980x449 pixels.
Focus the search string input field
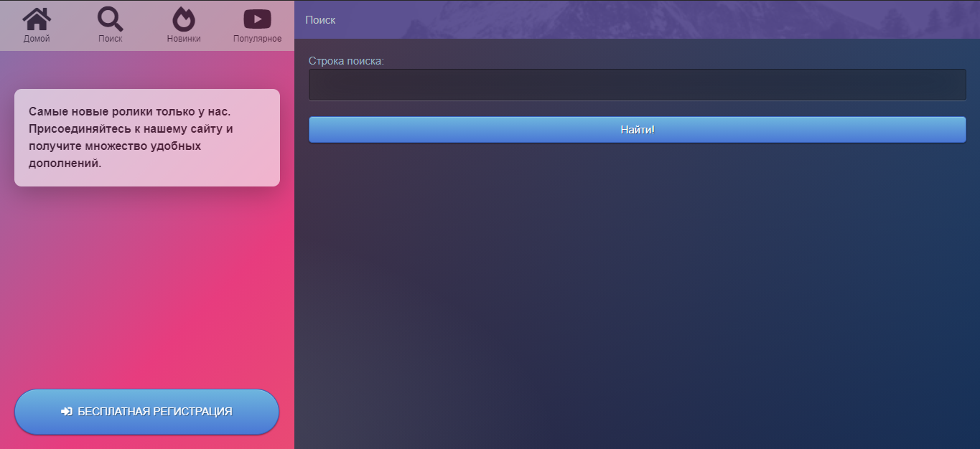point(637,85)
